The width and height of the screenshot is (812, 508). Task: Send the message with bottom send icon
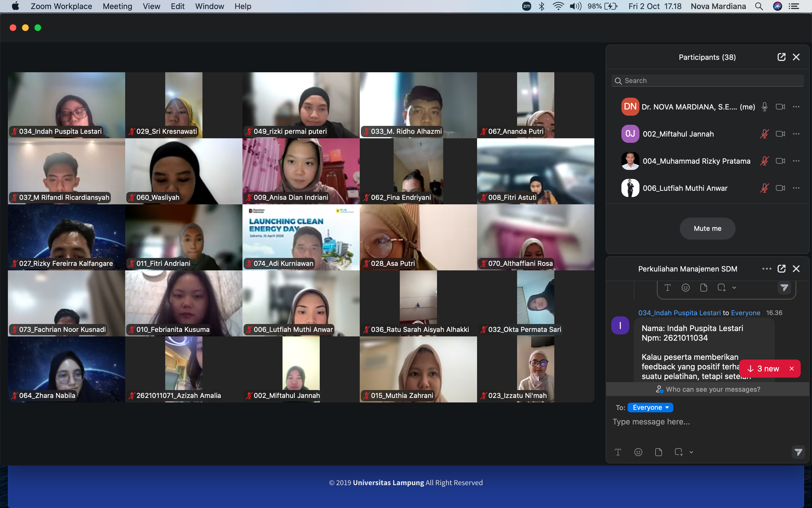point(798,452)
